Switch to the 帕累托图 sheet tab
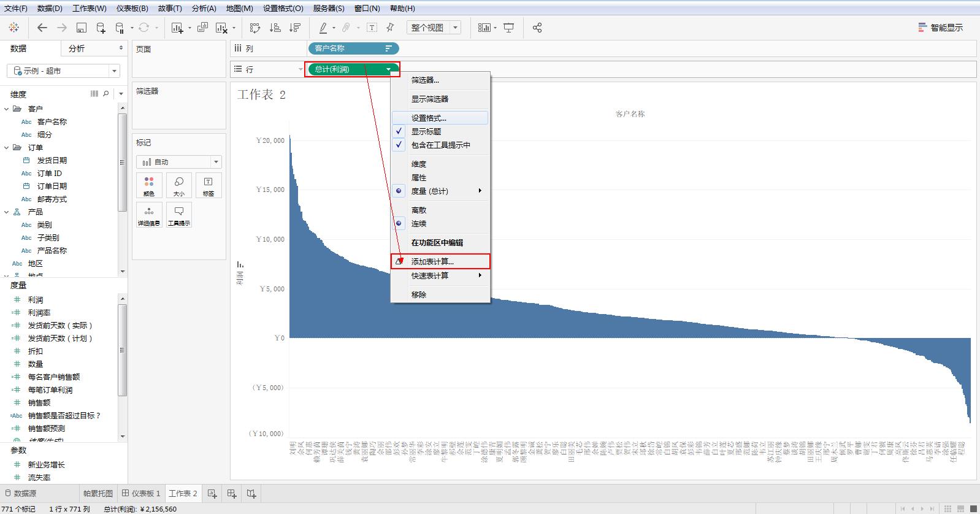This screenshot has height=514, width=980. (x=98, y=493)
